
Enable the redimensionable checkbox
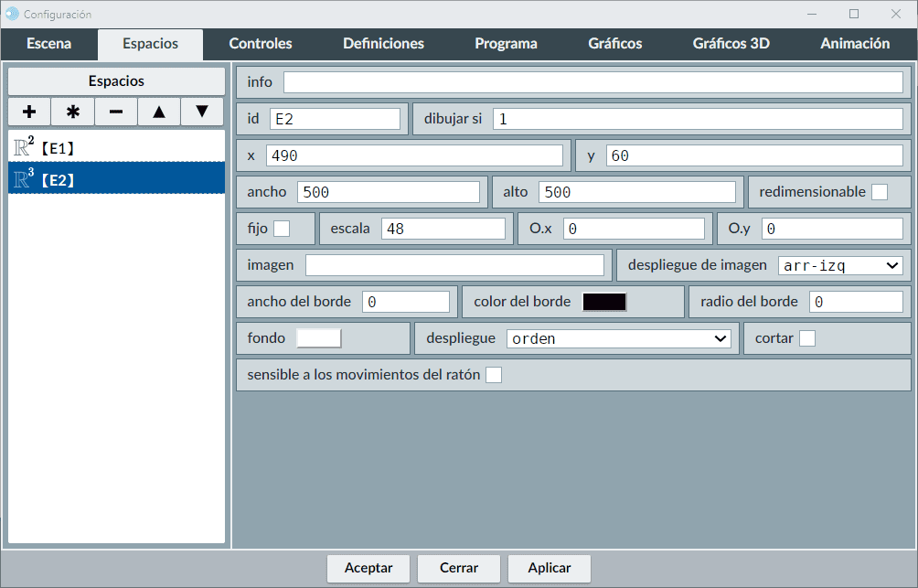[x=879, y=192]
